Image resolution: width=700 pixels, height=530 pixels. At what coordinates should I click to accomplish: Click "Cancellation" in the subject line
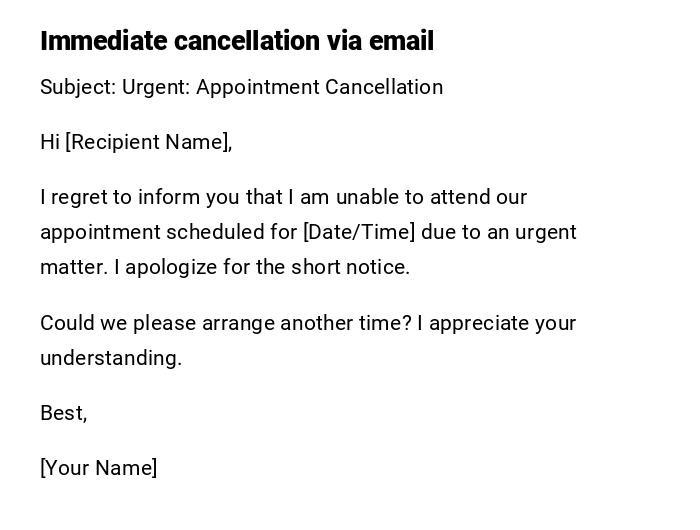(386, 87)
